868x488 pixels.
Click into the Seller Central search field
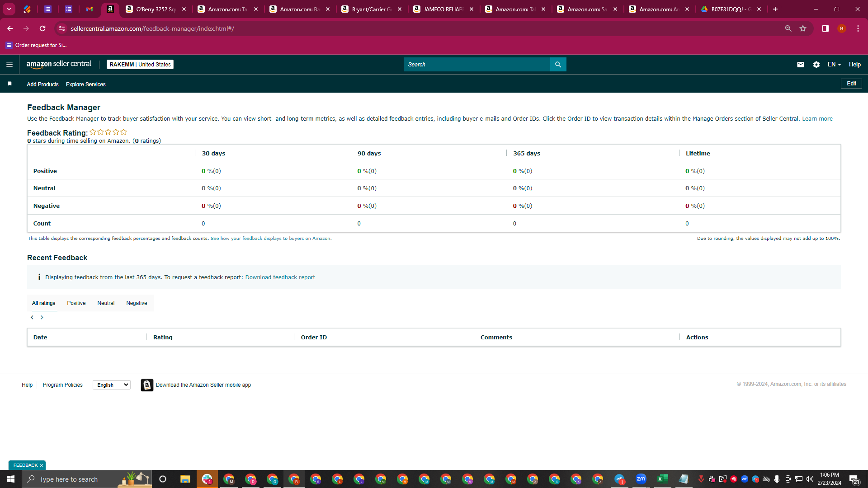[x=476, y=65]
